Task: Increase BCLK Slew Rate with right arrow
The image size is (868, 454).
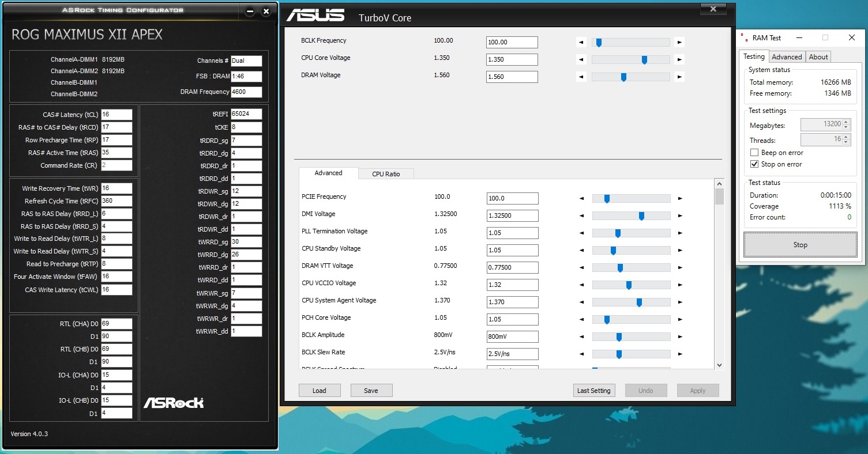Action: 680,354
